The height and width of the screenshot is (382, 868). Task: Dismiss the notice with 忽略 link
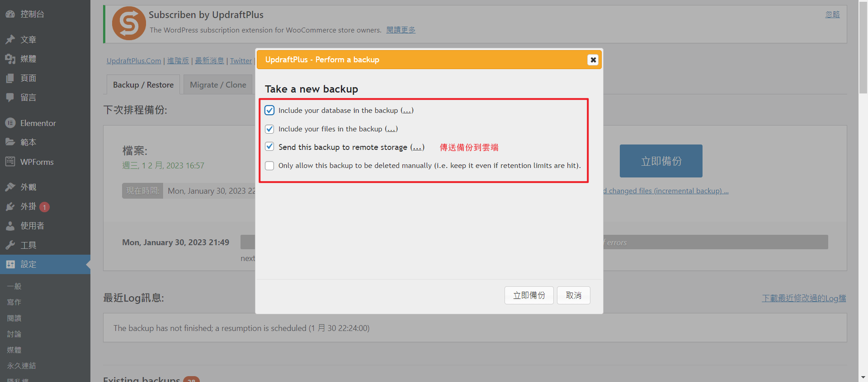[832, 14]
